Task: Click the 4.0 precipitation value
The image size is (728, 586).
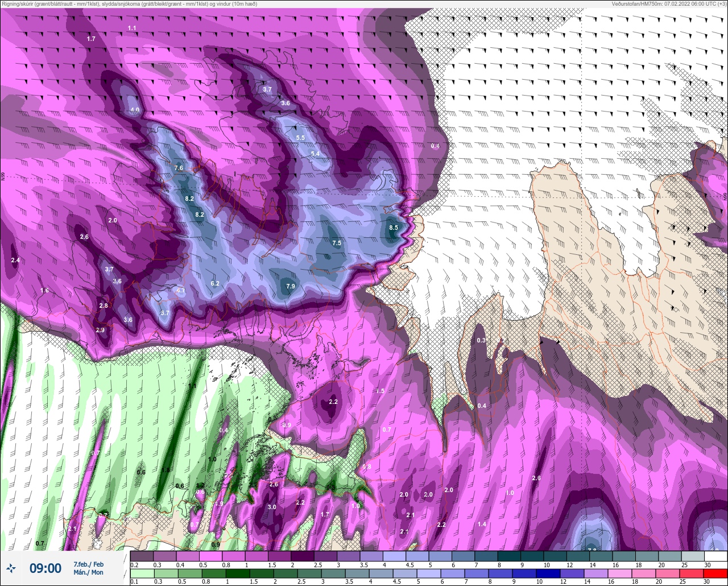Action: (135, 110)
